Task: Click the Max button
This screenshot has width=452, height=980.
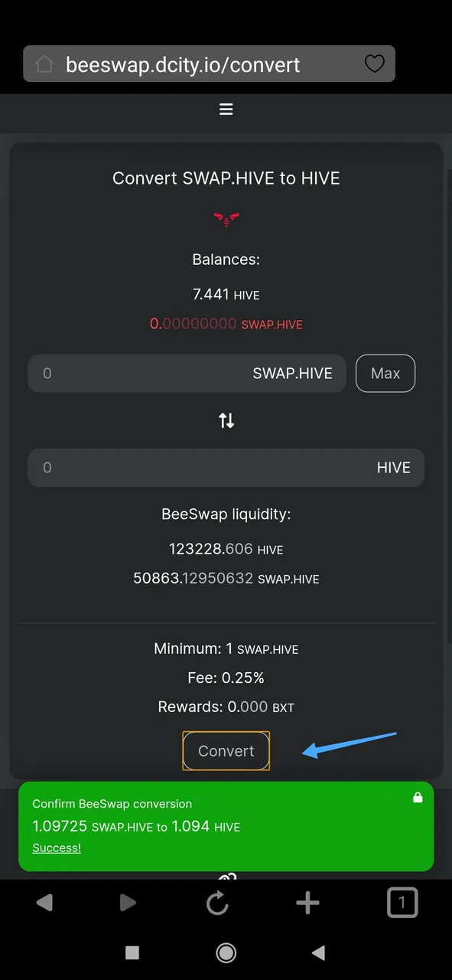Action: (x=385, y=374)
